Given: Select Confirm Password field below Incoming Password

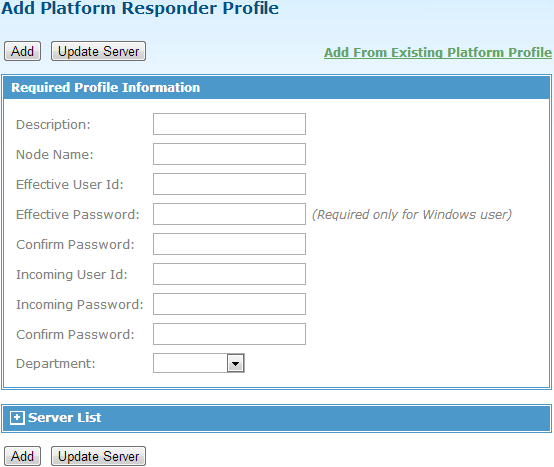Looking at the screenshot, I should tap(229, 334).
